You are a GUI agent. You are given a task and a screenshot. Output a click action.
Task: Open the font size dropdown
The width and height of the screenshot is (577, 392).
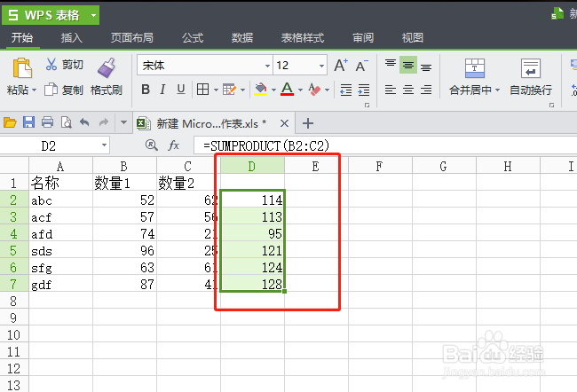click(321, 66)
